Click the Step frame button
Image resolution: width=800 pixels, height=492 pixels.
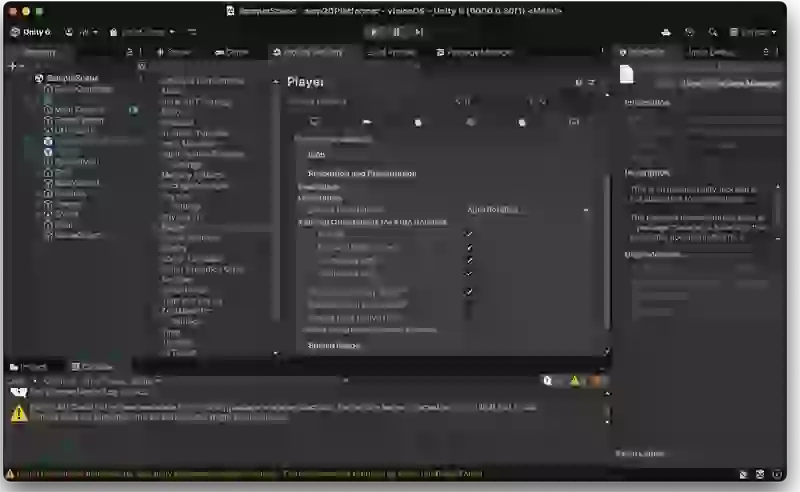click(x=418, y=32)
